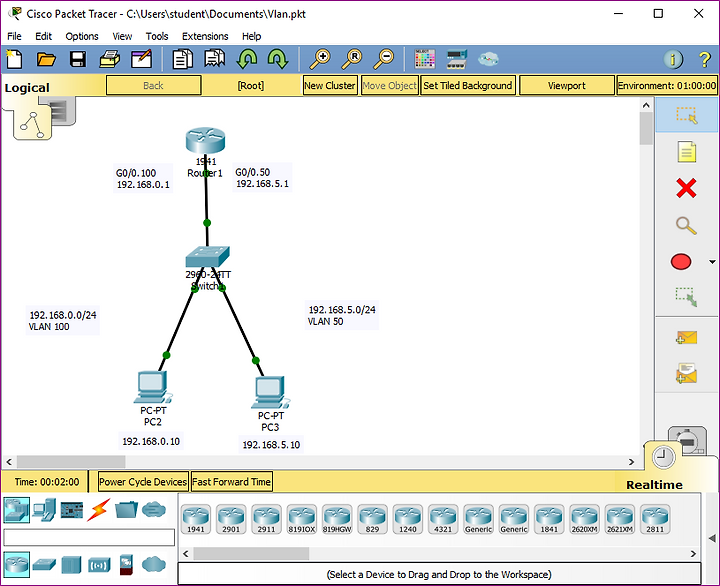Pick the 1941 router from device list
This screenshot has width=720, height=586.
click(196, 519)
